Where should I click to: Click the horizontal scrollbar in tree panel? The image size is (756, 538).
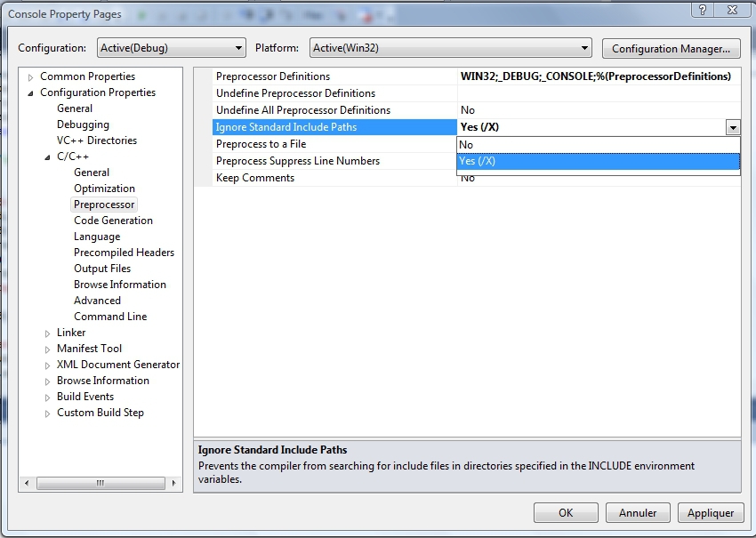tap(99, 483)
